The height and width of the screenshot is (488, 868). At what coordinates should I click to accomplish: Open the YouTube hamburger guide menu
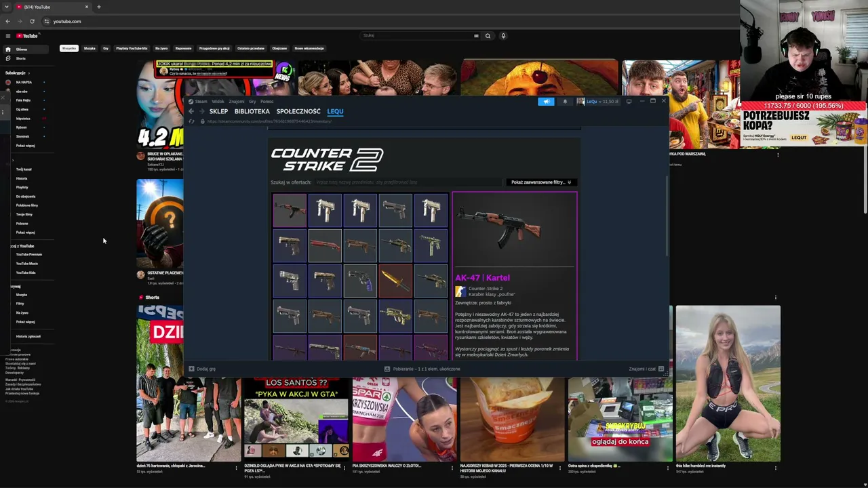7,36
